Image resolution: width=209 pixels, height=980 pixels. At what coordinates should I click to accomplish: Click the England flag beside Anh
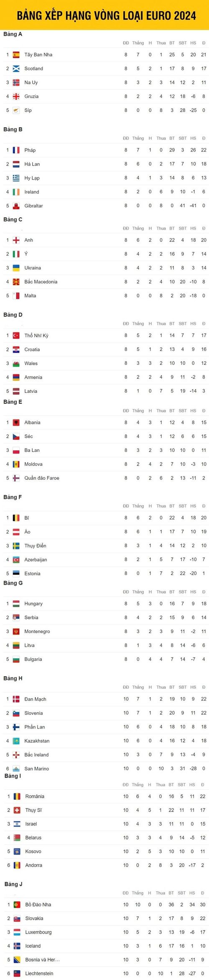click(16, 240)
